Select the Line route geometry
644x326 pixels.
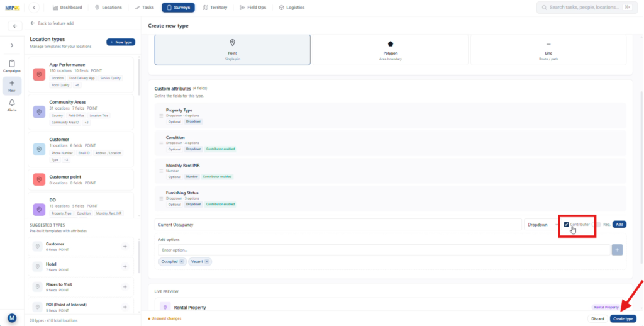(548, 50)
